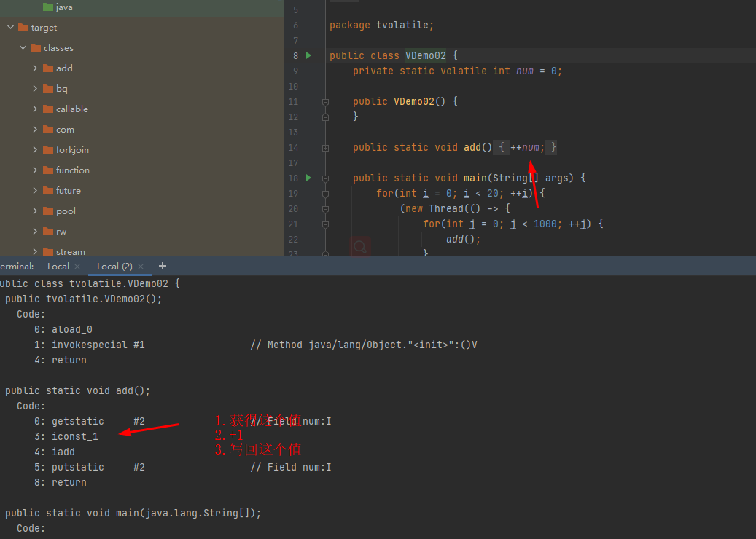Fold the Thread lambda at line 20
Viewport: 756px width, 539px height.
pos(325,209)
